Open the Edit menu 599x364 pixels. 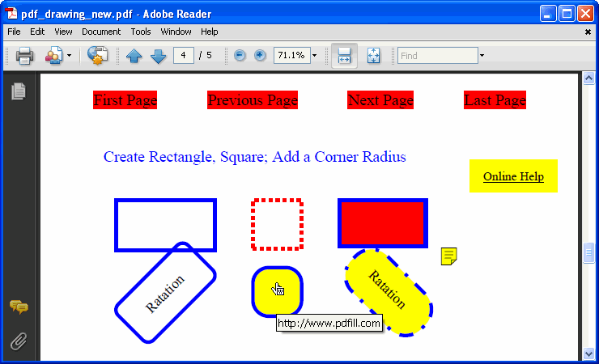[37, 32]
